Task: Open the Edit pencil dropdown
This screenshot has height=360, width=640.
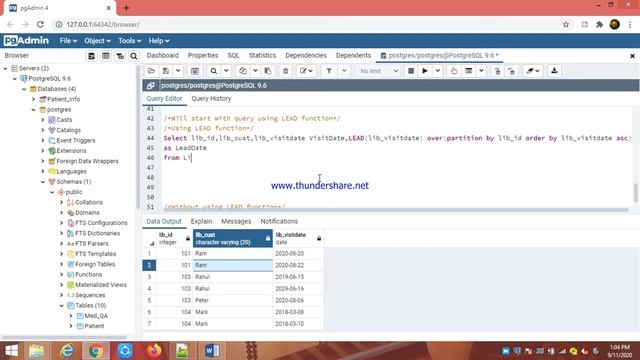Action: [306, 71]
